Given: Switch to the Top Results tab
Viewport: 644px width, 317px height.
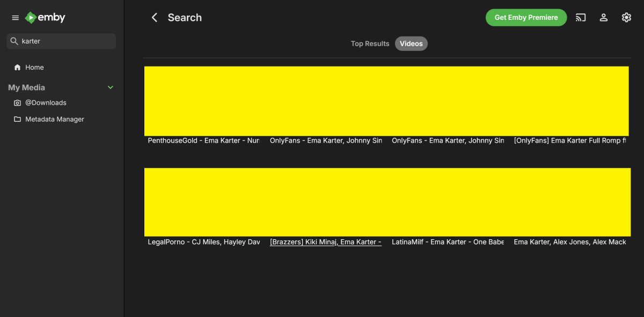Looking at the screenshot, I should (x=370, y=43).
